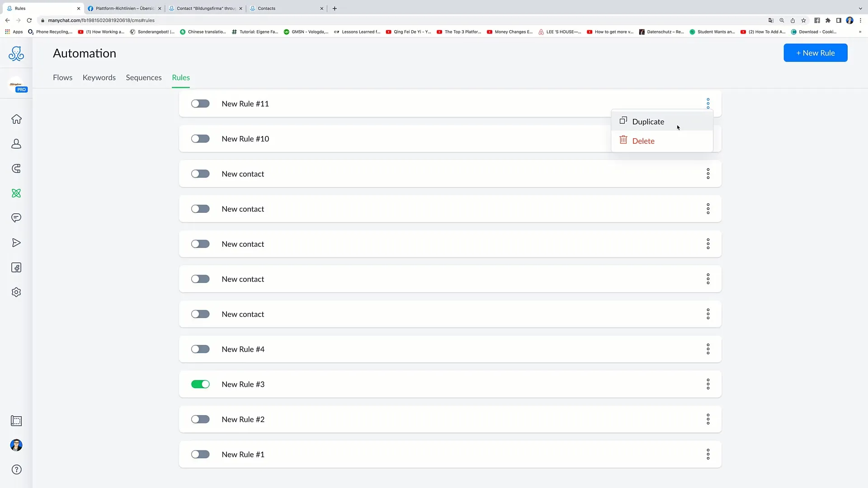Open the Contacts navigation icon
Viewport: 868px width, 488px height.
point(16,144)
